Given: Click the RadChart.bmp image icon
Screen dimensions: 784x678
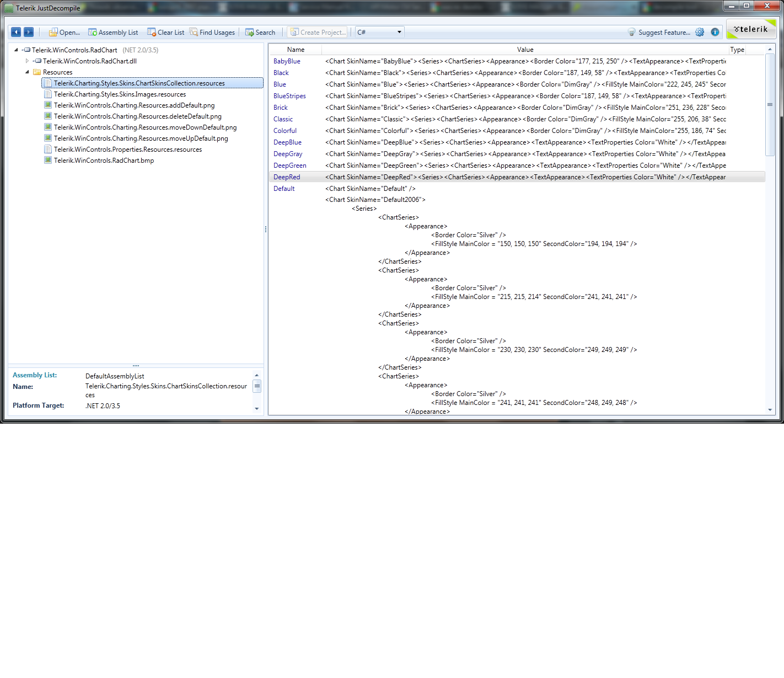Looking at the screenshot, I should [x=48, y=161].
